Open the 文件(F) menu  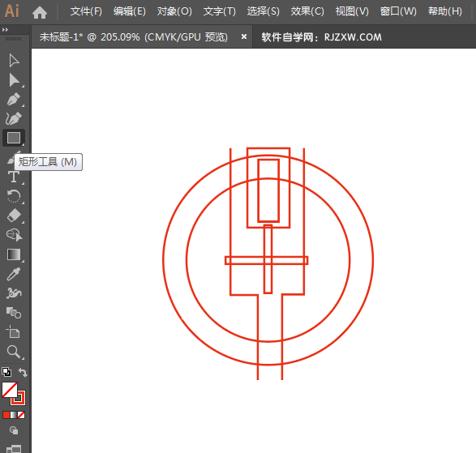tap(86, 11)
